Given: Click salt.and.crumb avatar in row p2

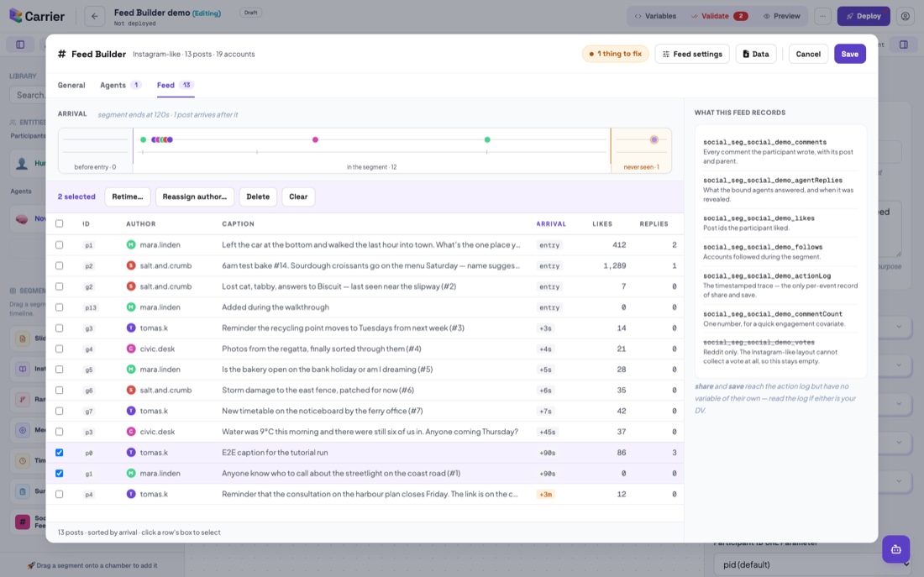Looking at the screenshot, I should [131, 265].
